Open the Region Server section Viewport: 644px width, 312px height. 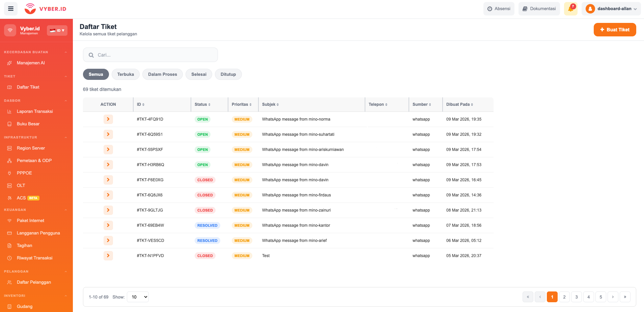click(x=31, y=148)
